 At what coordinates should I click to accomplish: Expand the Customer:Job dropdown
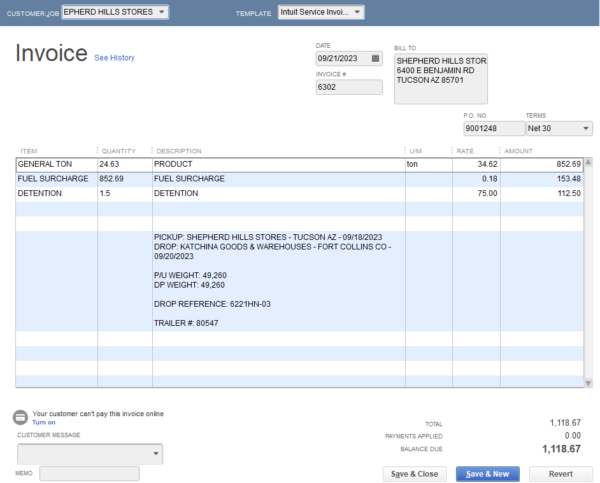point(162,12)
